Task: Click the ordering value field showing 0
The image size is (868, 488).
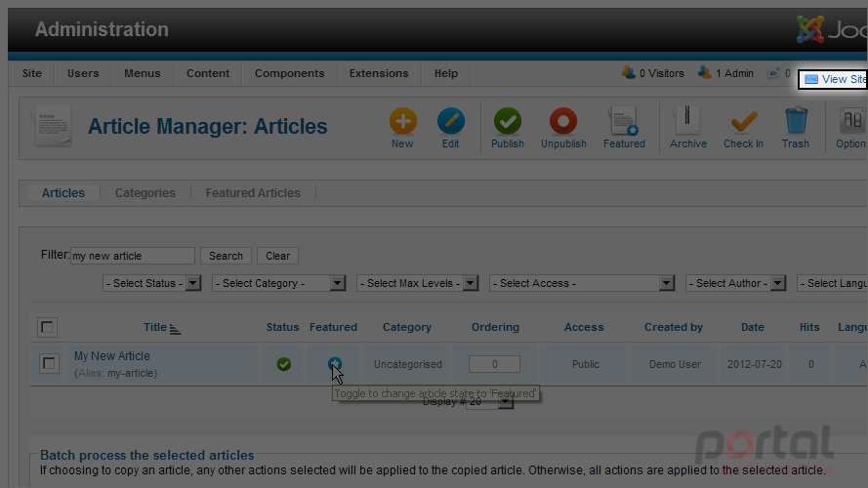Action: 494,364
